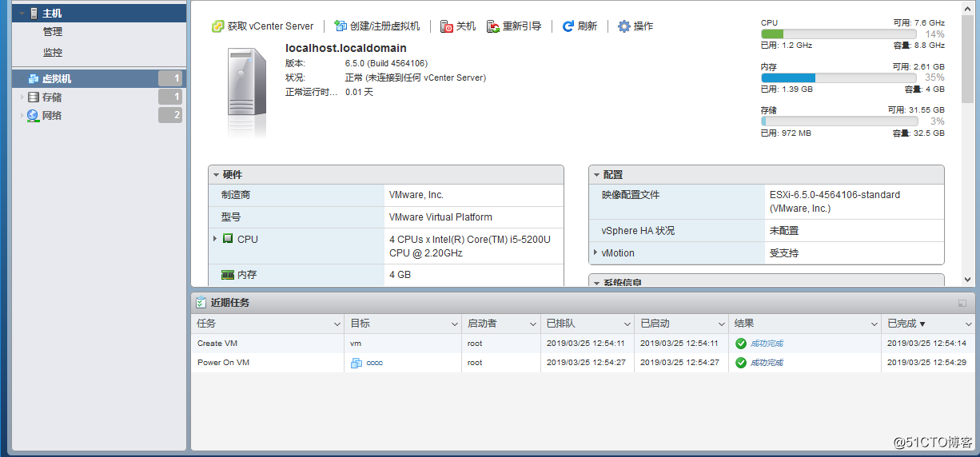Screen dimensions: 980x457
Task: Click the 关机 button
Action: [458, 26]
